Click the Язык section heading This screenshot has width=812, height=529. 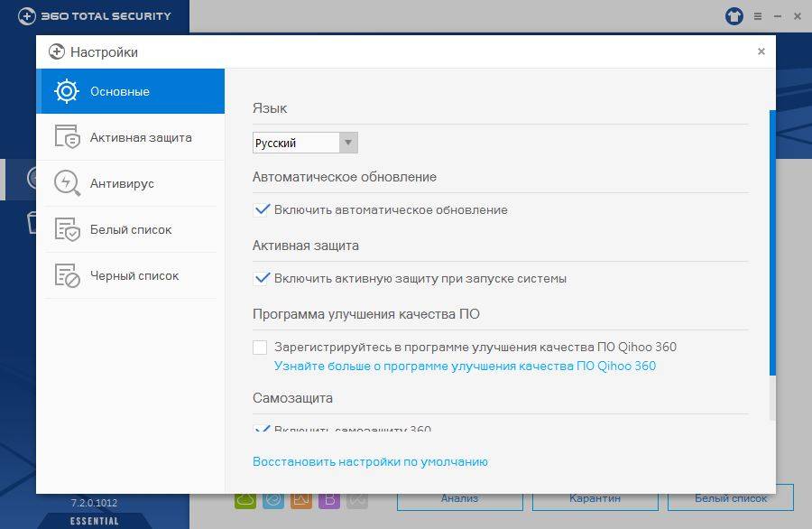coord(270,108)
